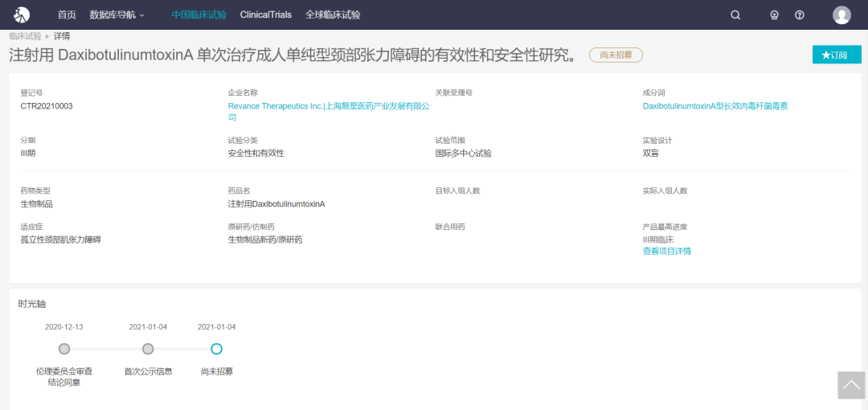Click the 安全性和有效性 classification value
868x410 pixels.
(x=256, y=154)
